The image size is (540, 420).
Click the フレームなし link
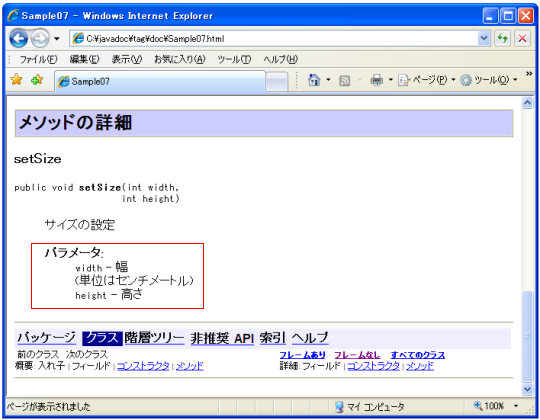click(357, 355)
